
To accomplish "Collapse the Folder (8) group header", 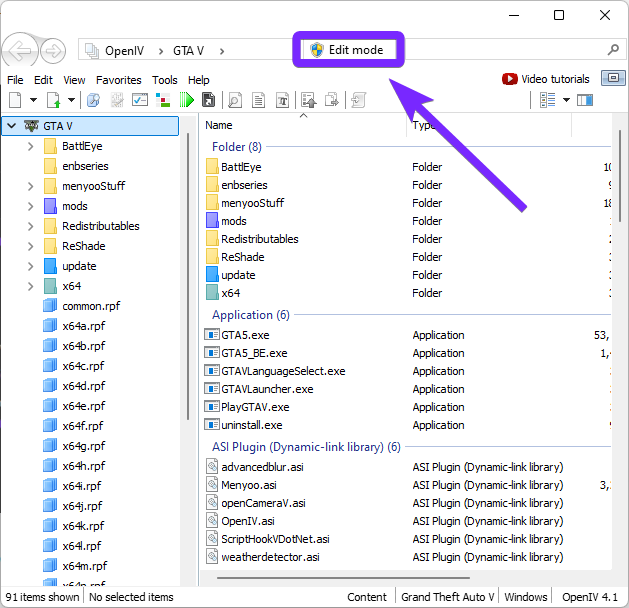I will tap(237, 147).
